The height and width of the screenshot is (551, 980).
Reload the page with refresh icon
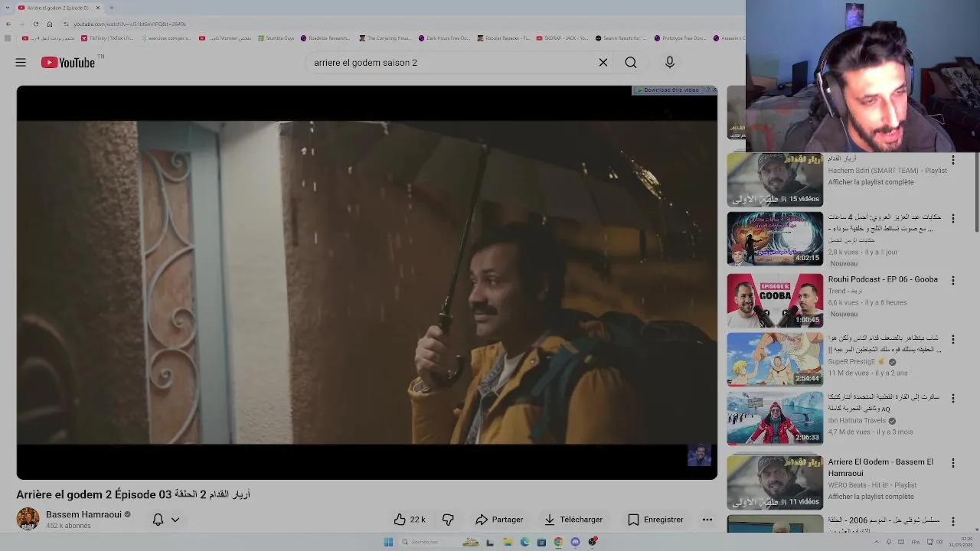(35, 24)
